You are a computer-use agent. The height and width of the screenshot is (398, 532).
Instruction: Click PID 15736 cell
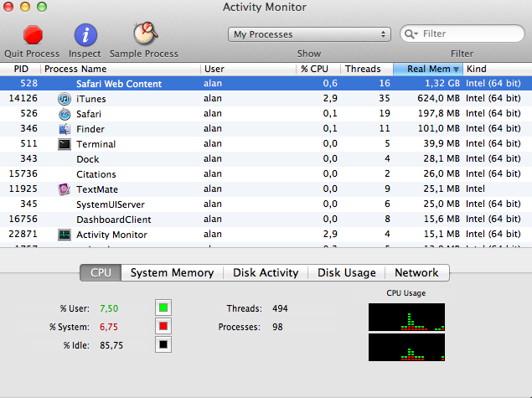pos(23,173)
